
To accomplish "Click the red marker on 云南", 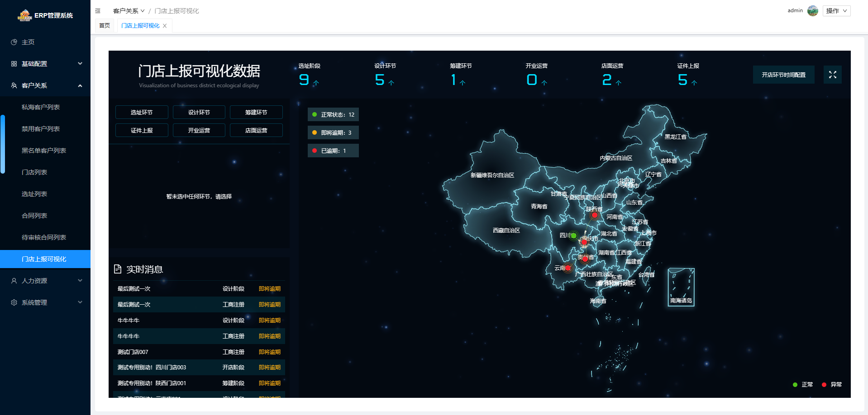I will [568, 268].
